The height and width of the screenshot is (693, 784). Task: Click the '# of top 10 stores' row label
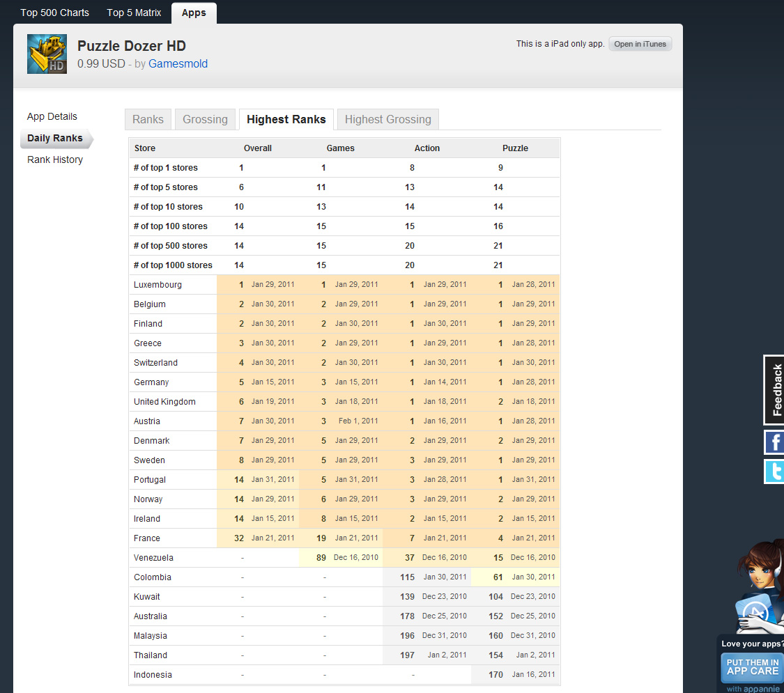[168, 207]
